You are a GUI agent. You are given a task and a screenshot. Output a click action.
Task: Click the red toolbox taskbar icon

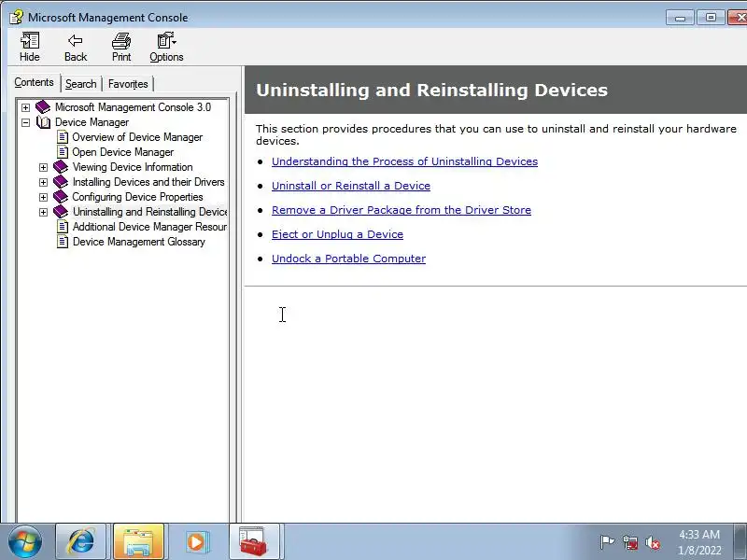254,542
